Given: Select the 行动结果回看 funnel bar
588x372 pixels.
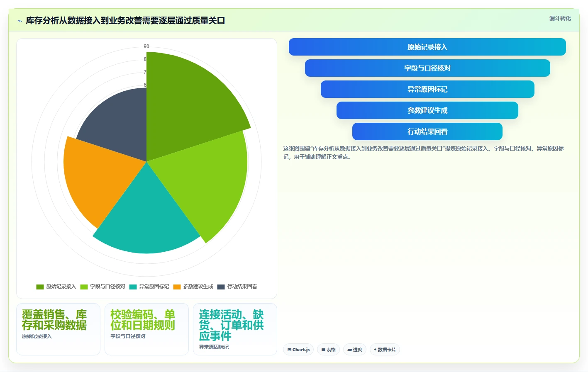Looking at the screenshot, I should coord(427,131).
